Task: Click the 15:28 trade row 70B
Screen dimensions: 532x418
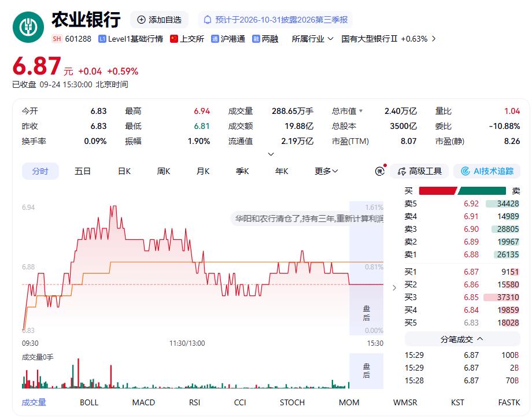Action: (462, 380)
